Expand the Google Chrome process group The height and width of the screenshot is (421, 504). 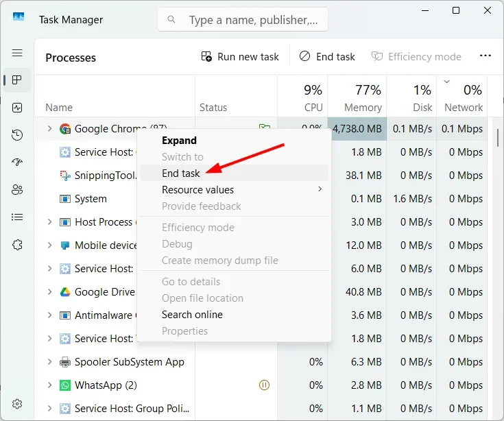pos(49,128)
